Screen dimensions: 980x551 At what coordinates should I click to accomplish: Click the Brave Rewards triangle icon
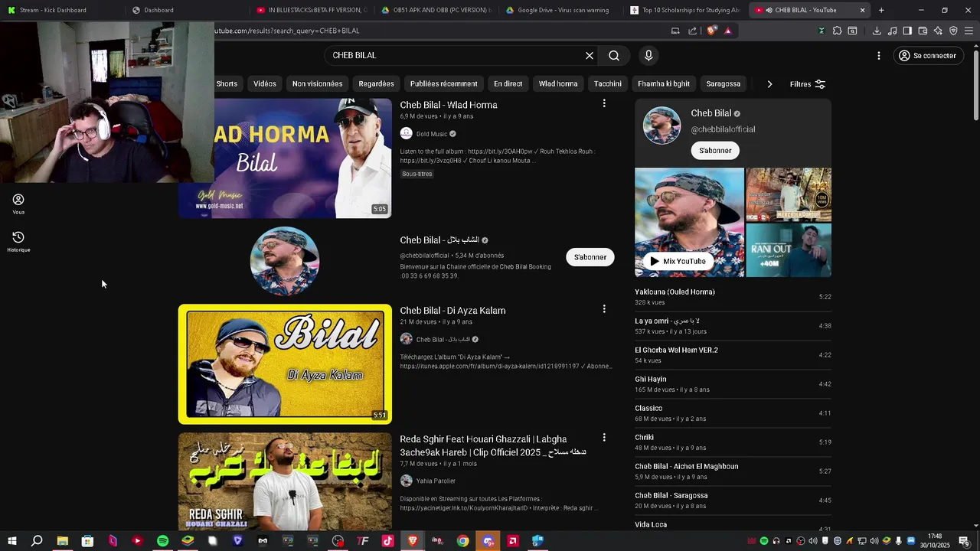tap(728, 31)
